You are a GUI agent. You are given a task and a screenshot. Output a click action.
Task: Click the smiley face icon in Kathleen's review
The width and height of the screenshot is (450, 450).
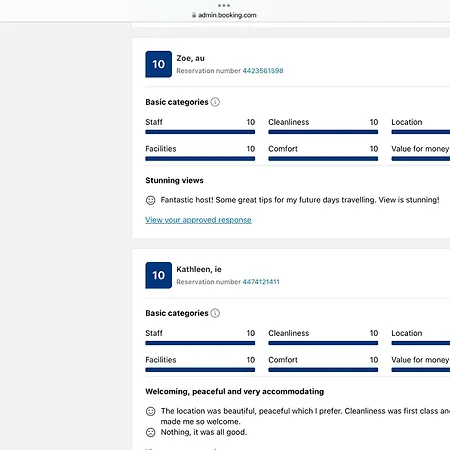[151, 411]
